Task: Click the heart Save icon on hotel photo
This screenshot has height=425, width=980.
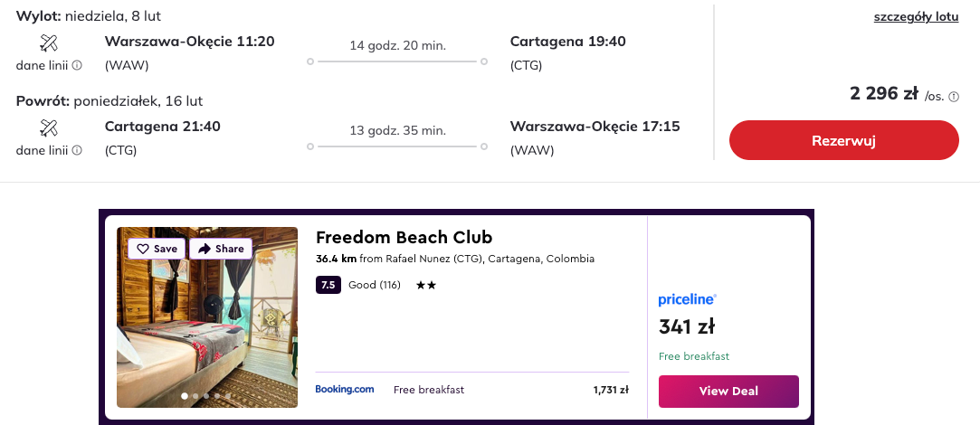Action: [142, 249]
